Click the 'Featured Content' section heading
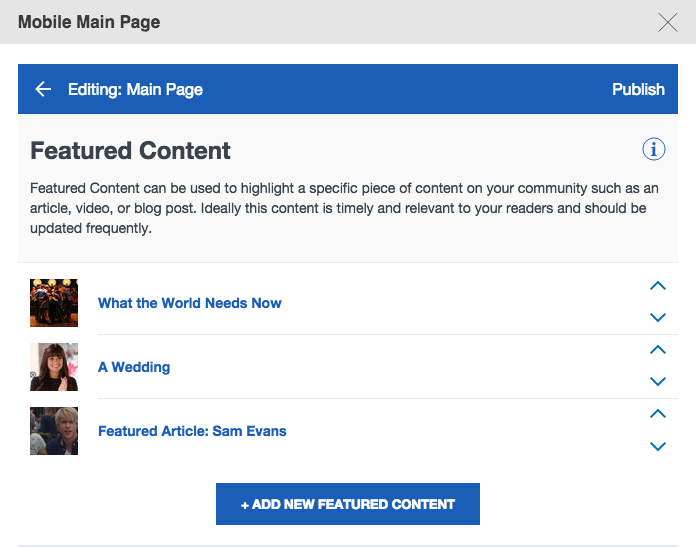 [131, 151]
